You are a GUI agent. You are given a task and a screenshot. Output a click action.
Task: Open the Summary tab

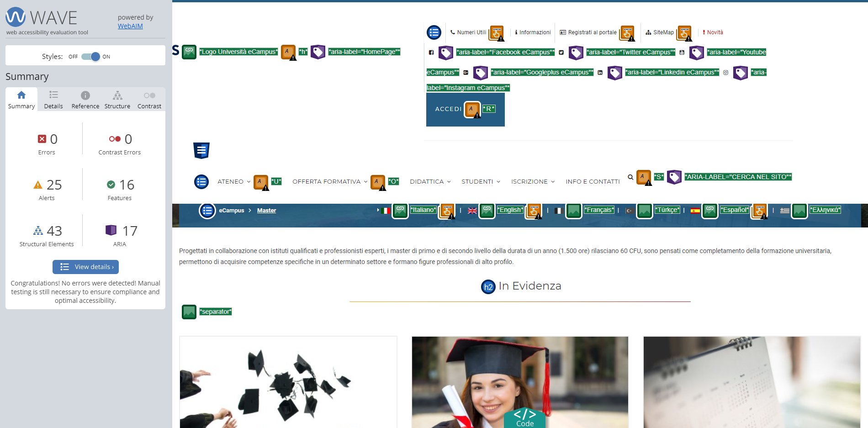click(x=21, y=100)
